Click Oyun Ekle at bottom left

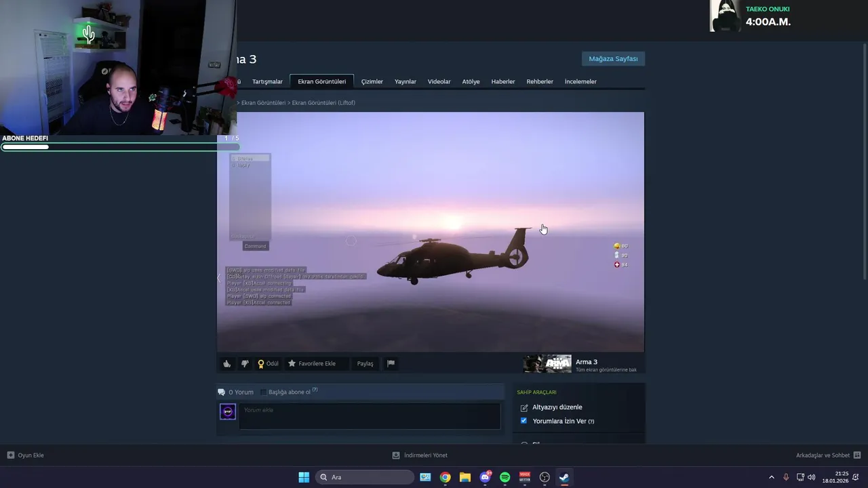coord(25,455)
